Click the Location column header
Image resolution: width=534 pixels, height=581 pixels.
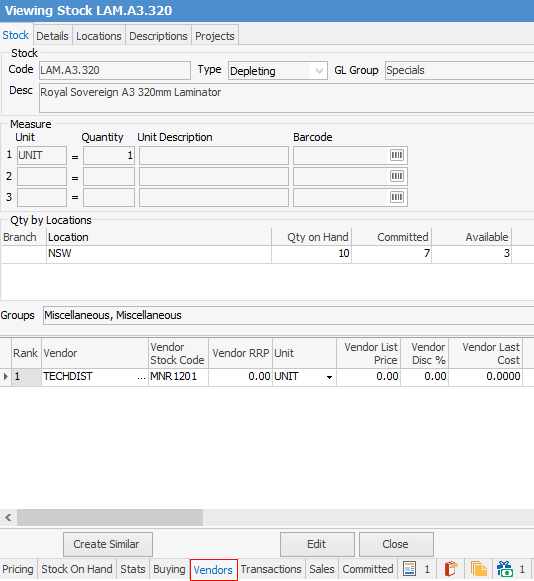(x=159, y=237)
